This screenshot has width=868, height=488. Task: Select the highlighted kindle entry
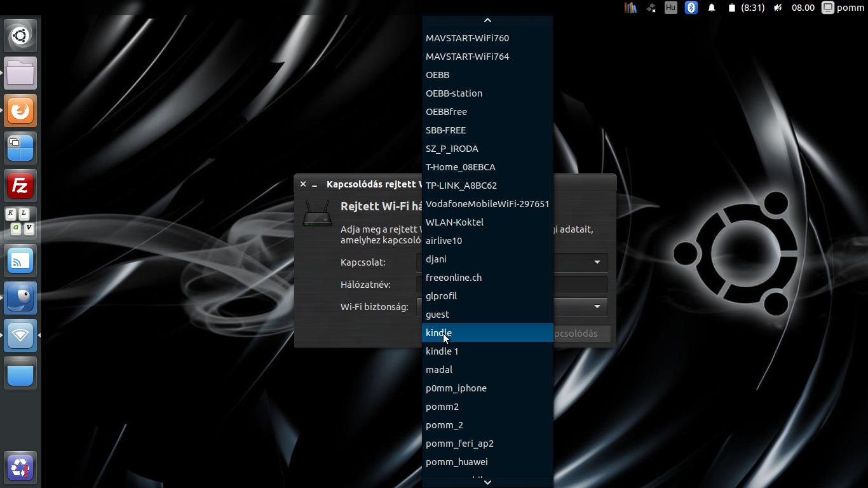coord(488,333)
